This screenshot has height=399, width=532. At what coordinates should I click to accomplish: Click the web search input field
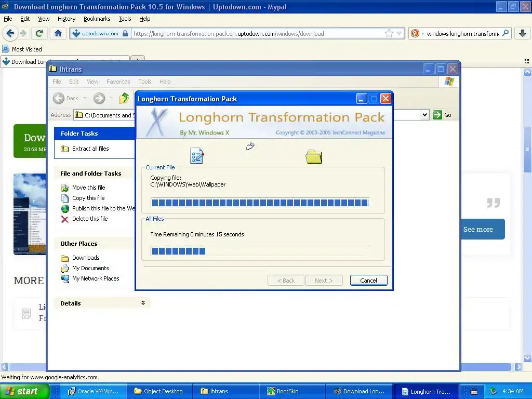[x=463, y=33]
